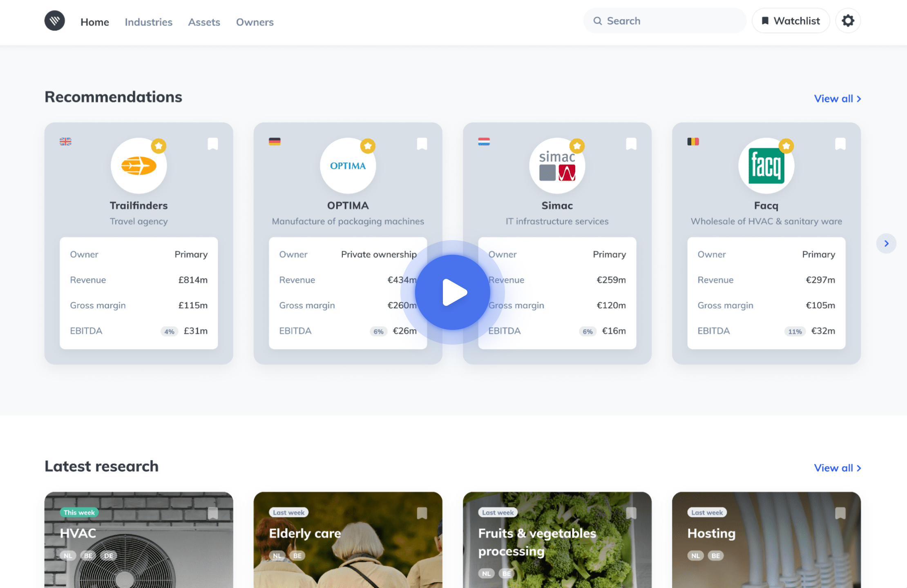View all Recommendations
Screen dimensions: 907x588
(838, 98)
